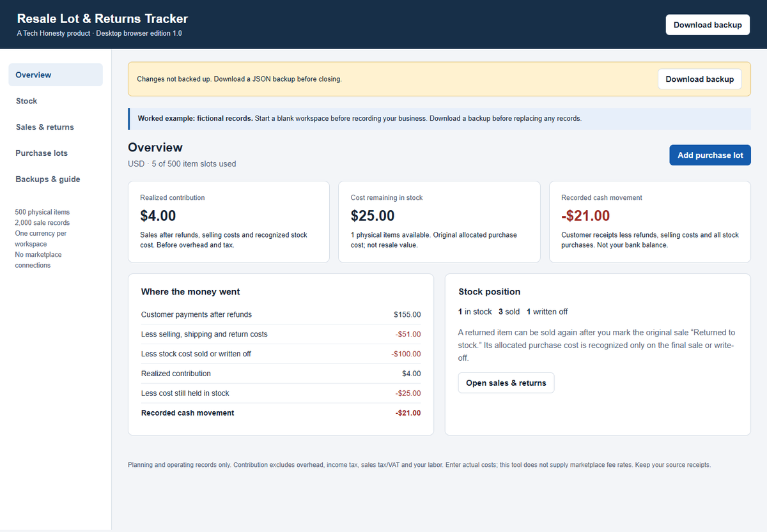Click the Resale Lot & Returns Tracker title
This screenshot has height=532, width=767.
click(x=102, y=19)
